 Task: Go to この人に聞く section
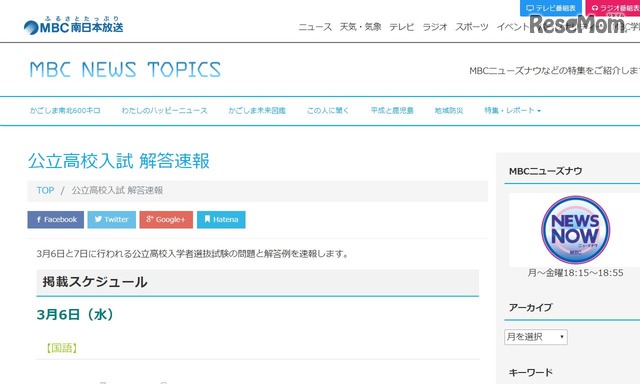coord(328,111)
